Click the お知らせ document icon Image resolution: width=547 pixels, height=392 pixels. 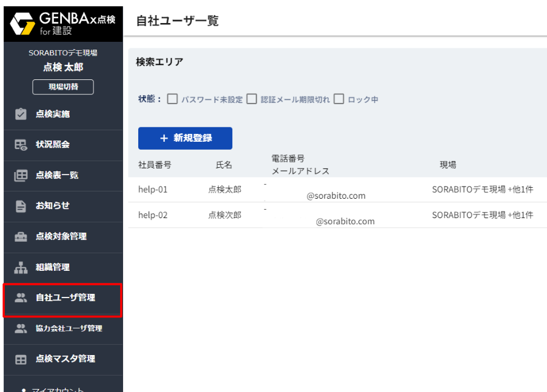pos(21,206)
